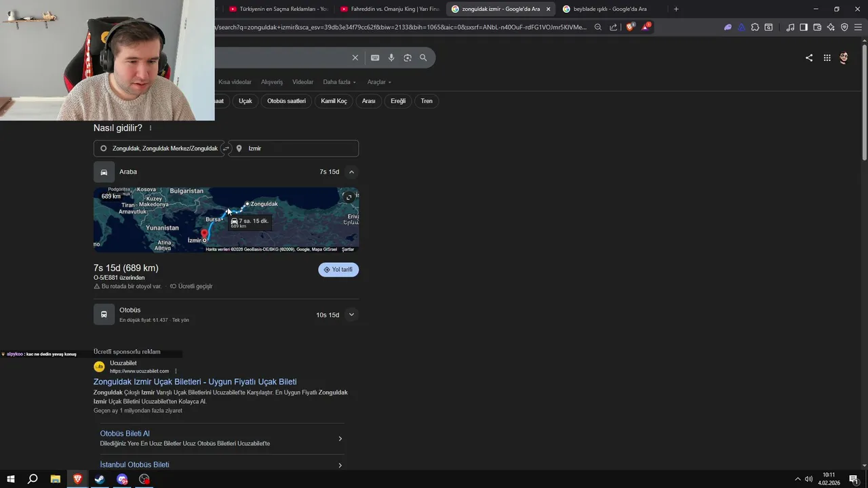This screenshot has height=488, width=868.
Task: Open the Araçlar tools dropdown
Action: [379, 82]
